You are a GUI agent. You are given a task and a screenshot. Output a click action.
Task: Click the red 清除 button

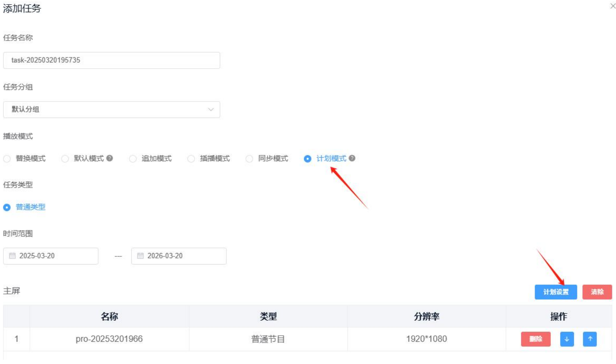click(597, 292)
